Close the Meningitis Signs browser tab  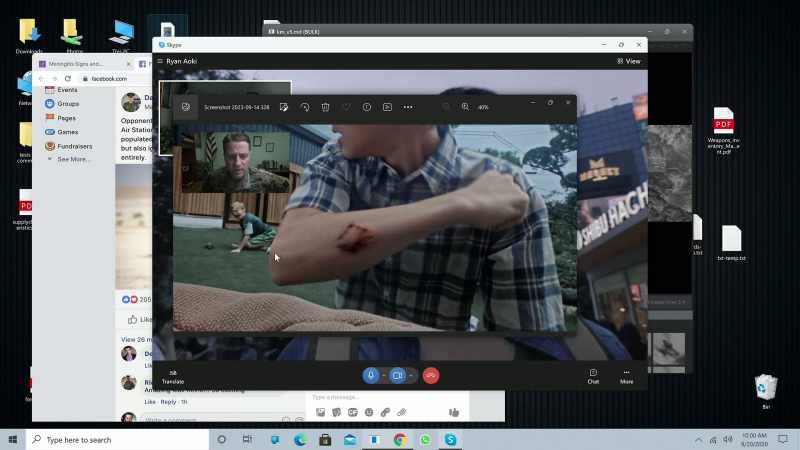point(129,64)
